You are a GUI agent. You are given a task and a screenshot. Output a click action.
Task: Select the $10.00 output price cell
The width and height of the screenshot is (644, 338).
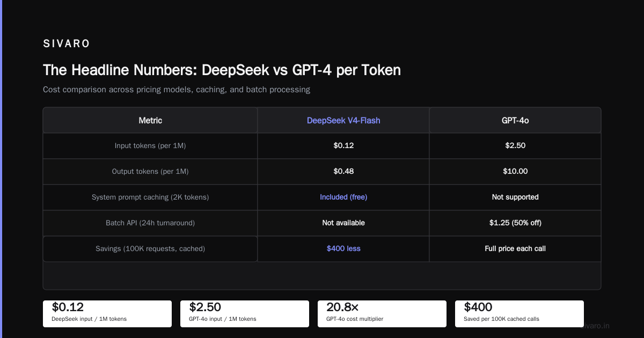[515, 171]
